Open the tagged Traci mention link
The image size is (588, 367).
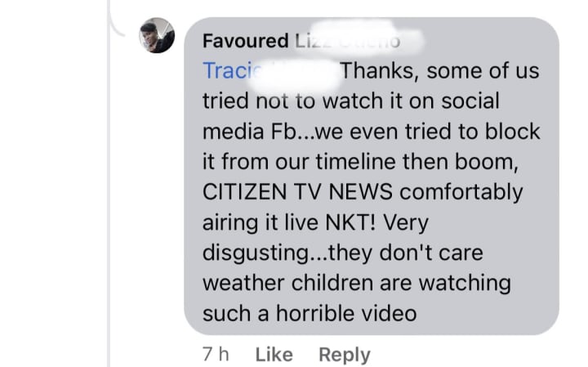(232, 70)
